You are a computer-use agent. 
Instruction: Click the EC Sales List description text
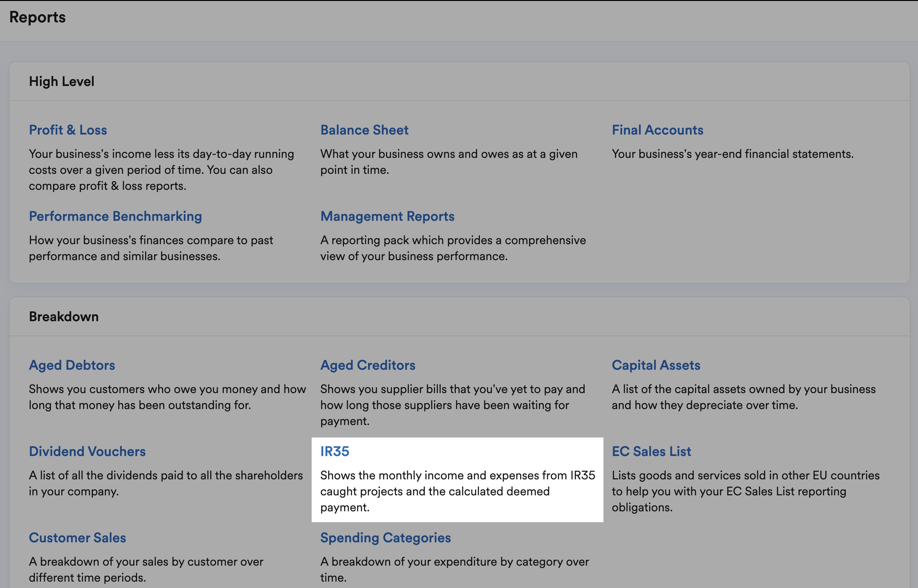(x=746, y=491)
